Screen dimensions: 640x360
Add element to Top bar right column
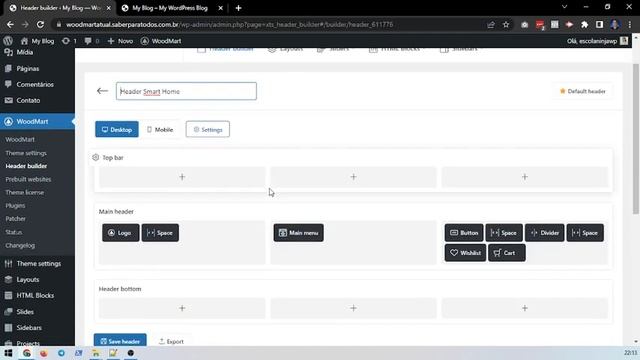tap(525, 177)
